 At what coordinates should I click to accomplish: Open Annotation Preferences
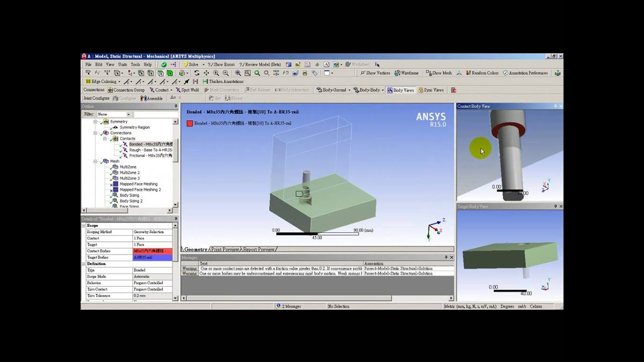(x=525, y=73)
